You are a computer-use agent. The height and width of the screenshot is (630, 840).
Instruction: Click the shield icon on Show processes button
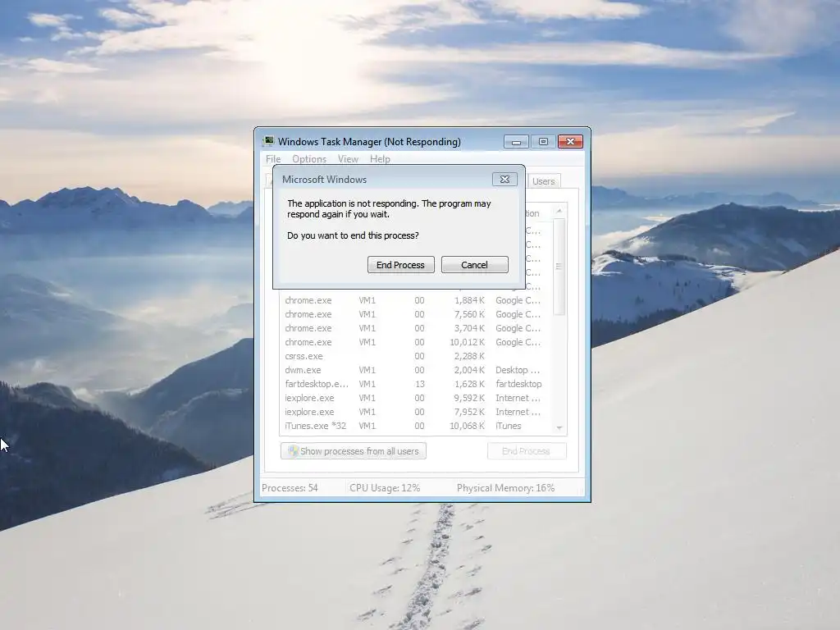pos(293,451)
